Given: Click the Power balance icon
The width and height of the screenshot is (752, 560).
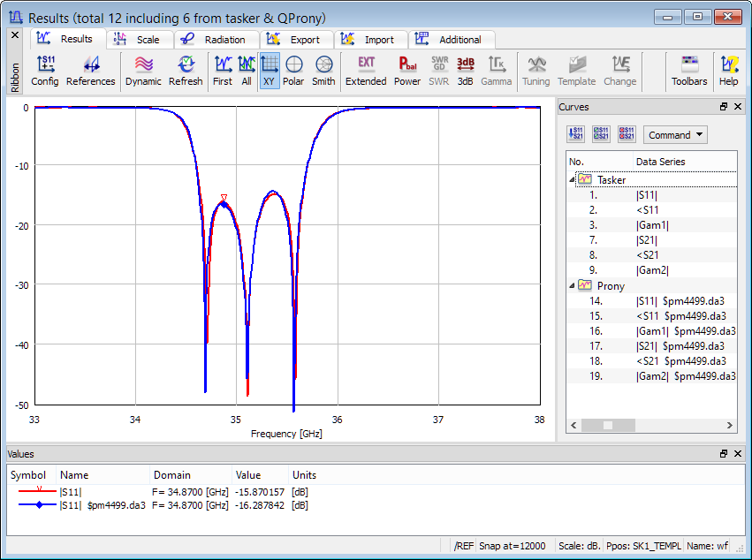Looking at the screenshot, I should pos(407,71).
